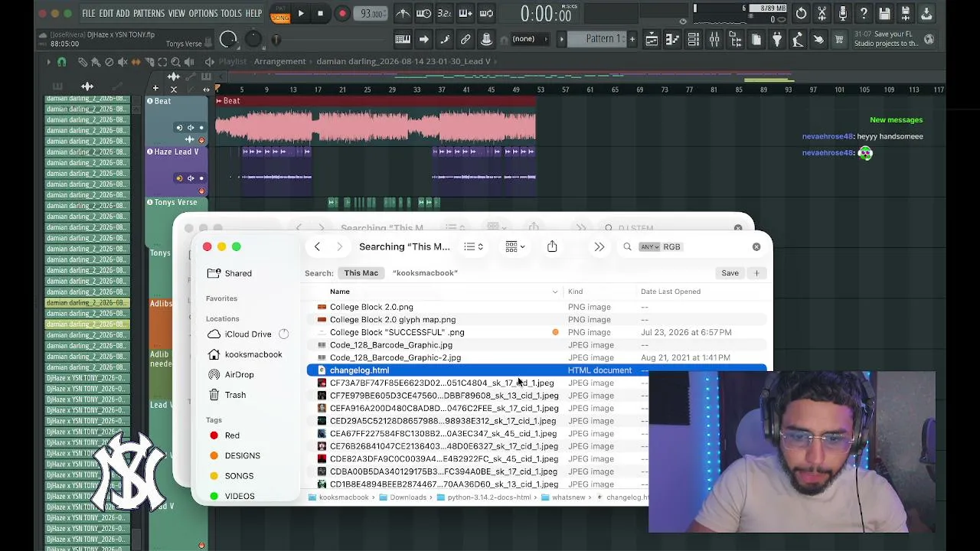Image resolution: width=980 pixels, height=551 pixels.
Task: Open the plugin picker plug icon
Action: [x=777, y=40]
